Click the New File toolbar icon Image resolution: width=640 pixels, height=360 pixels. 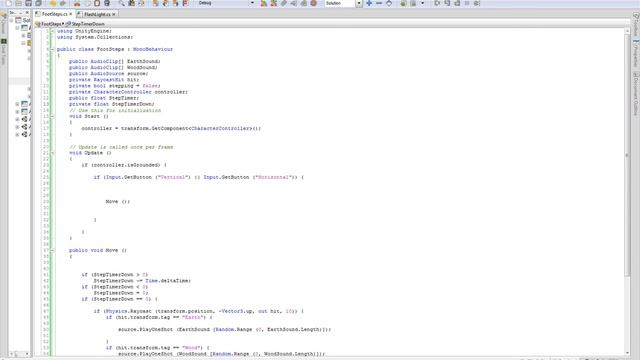pos(9,3)
